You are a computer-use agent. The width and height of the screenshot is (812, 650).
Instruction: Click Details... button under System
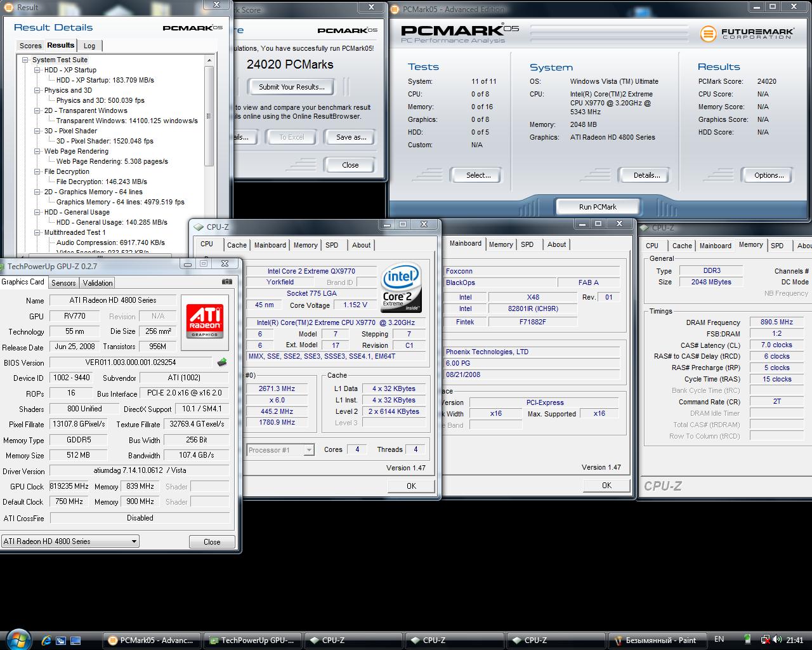646,175
